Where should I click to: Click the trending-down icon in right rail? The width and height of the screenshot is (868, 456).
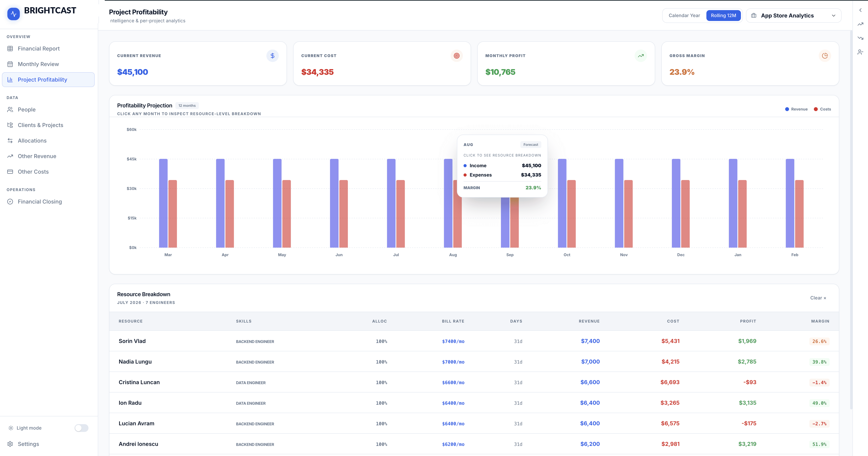point(860,38)
